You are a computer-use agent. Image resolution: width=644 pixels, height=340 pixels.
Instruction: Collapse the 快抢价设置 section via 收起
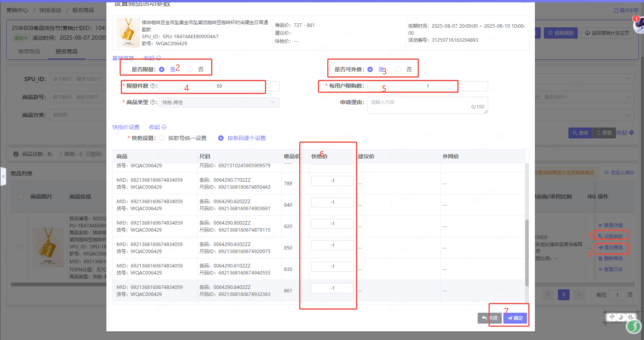[x=157, y=127]
